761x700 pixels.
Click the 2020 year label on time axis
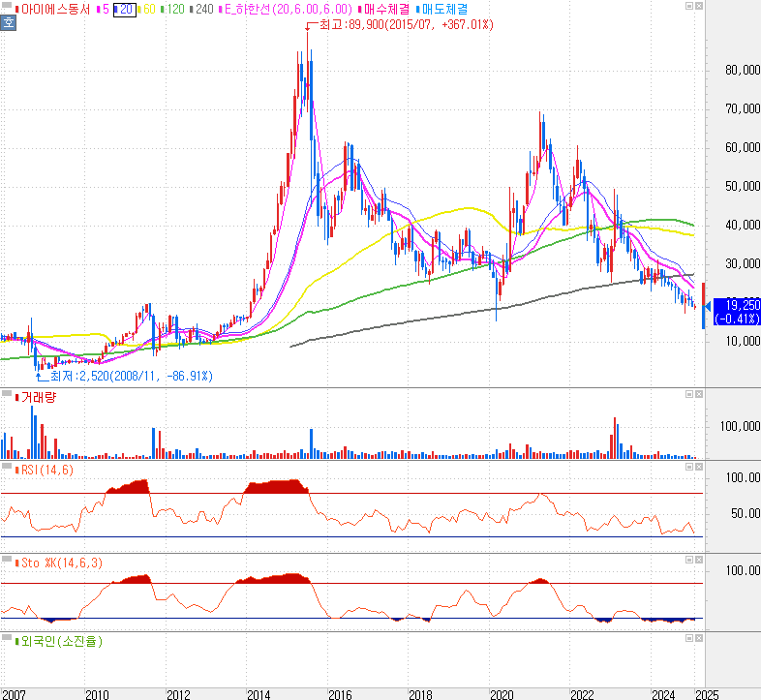[x=502, y=694]
